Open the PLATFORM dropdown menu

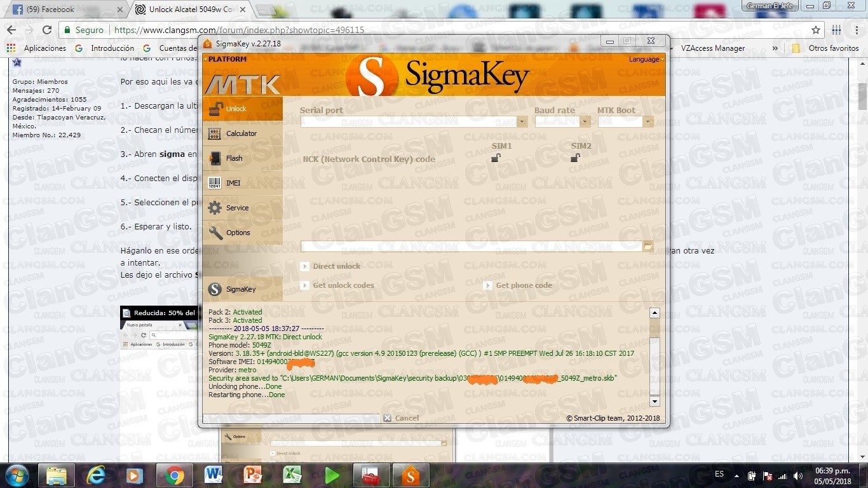225,59
